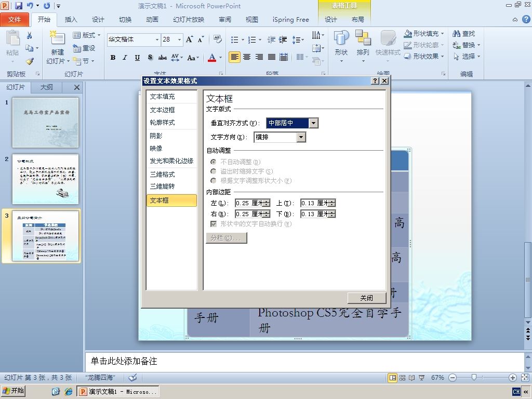532x399 pixels.
Task: Toggle text Shadow icon
Action: (150, 58)
